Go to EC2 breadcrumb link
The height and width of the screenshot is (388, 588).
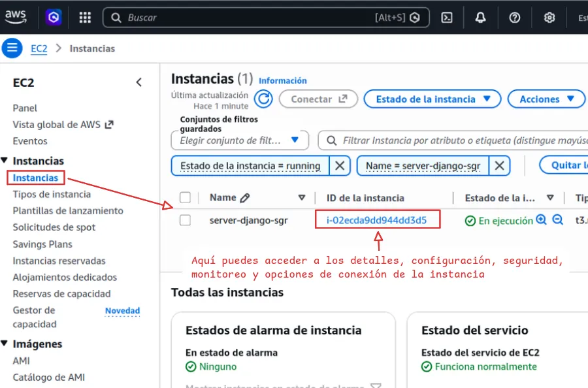39,49
